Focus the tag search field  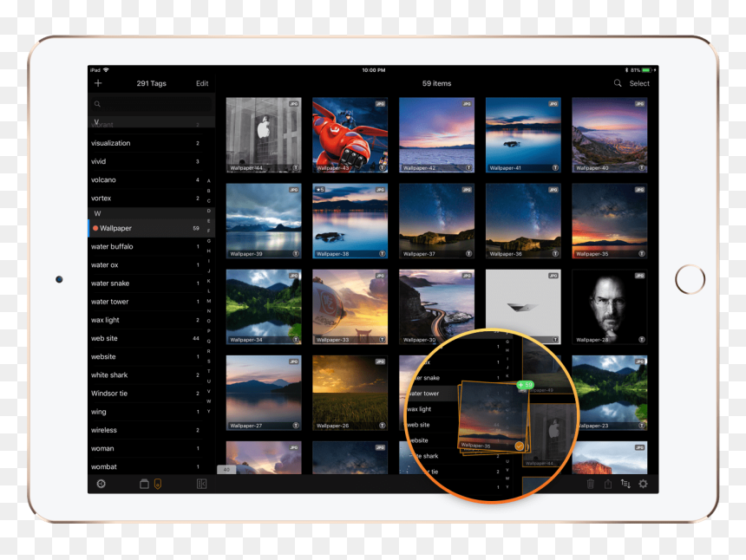click(x=151, y=104)
